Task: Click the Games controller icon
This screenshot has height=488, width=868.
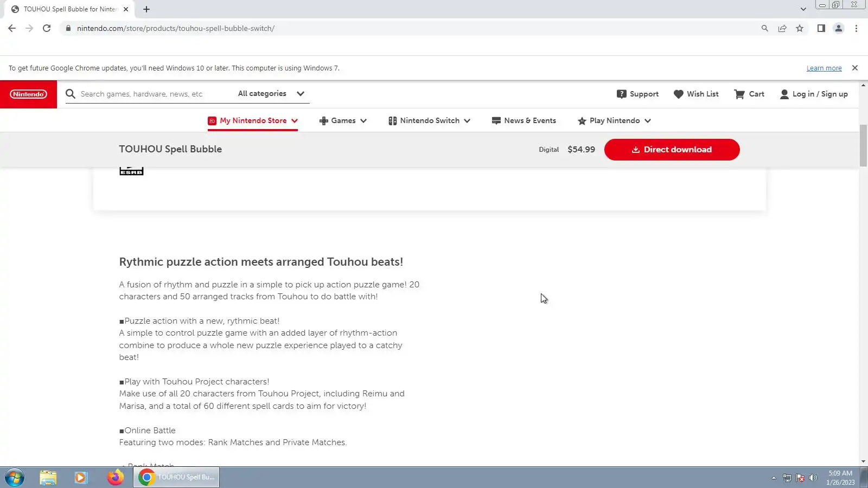Action: click(324, 120)
